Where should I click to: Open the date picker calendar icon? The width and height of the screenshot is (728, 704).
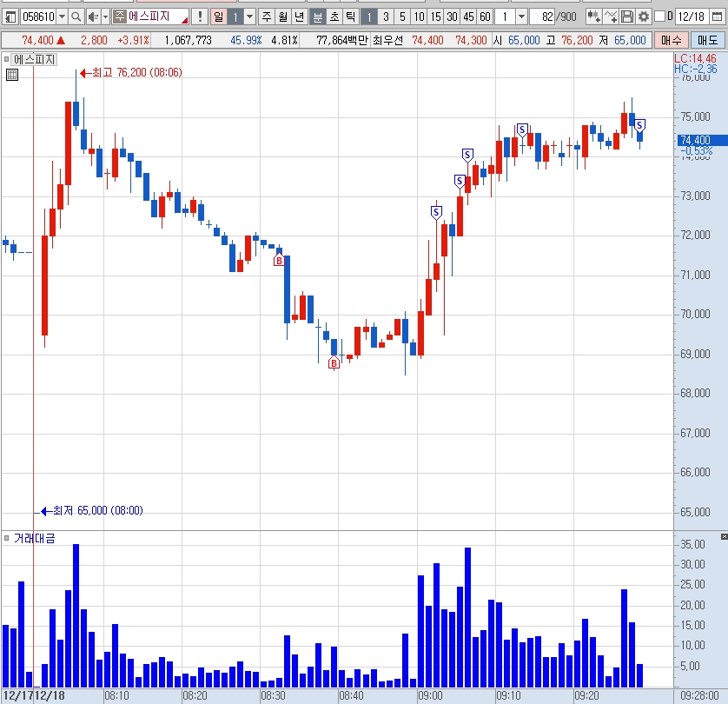717,17
